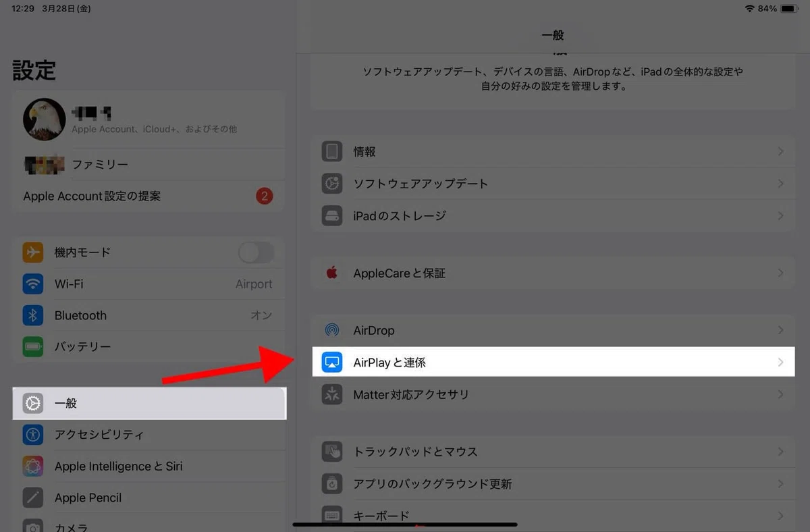This screenshot has height=532, width=810.
Task: Open Apple Account設定の提案
Action: [x=149, y=196]
